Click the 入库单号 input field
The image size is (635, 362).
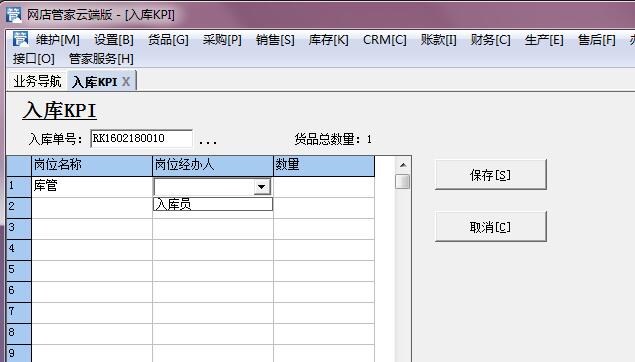pos(141,138)
